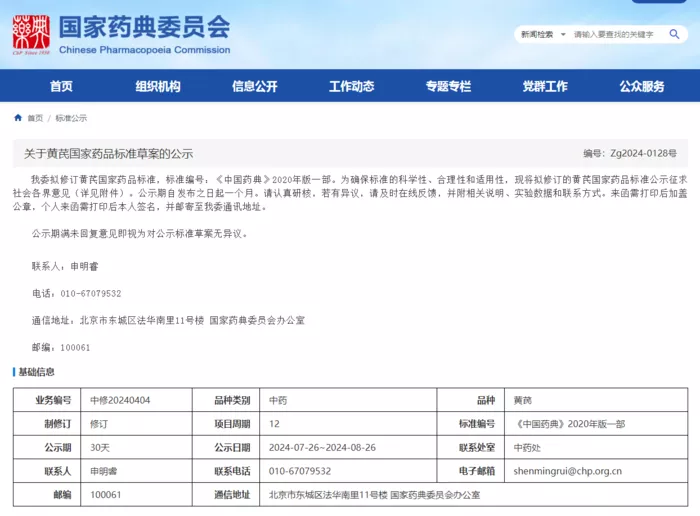The height and width of the screenshot is (516, 700).
Task: Go to 工作动态 in the navigation bar
Action: pyautogui.click(x=352, y=86)
